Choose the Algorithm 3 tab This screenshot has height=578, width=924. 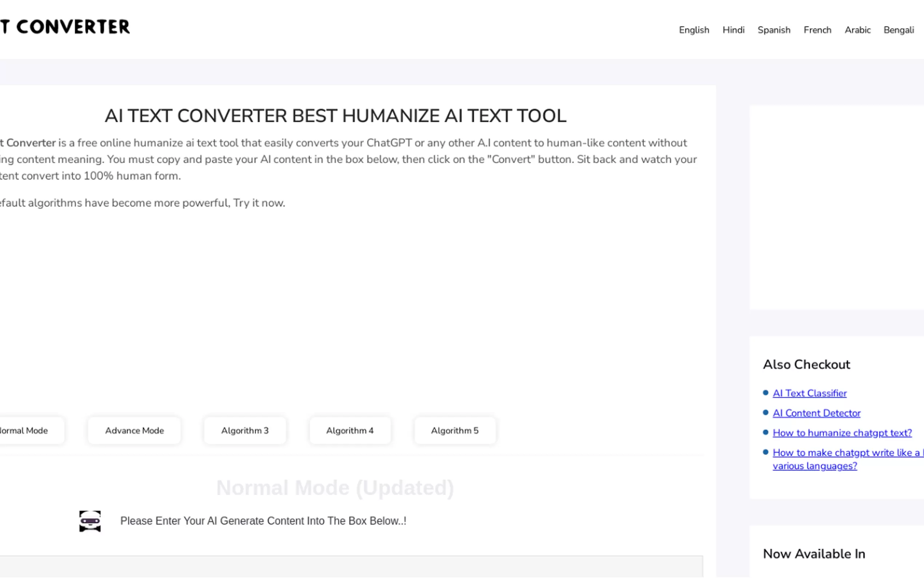245,431
